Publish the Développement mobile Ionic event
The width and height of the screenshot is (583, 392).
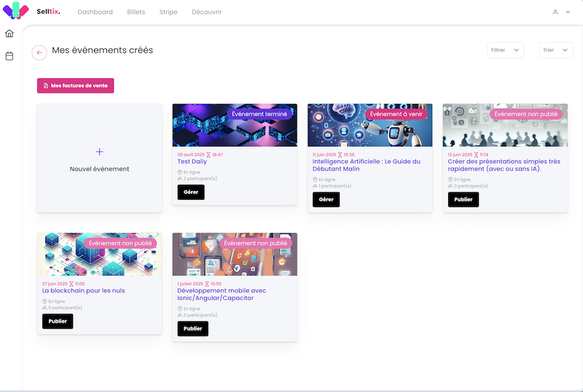[192, 329]
